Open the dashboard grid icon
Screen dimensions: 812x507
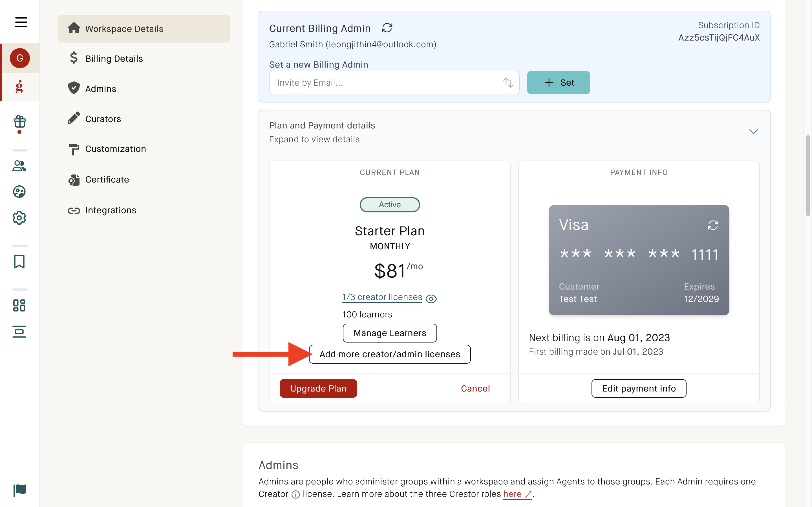19,306
